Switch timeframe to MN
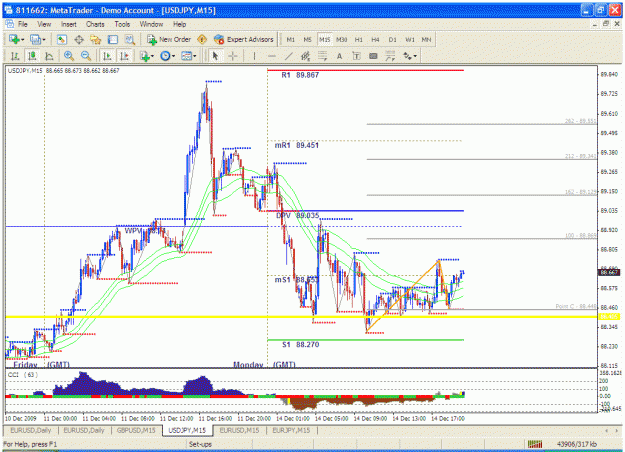The width and height of the screenshot is (625, 452). [426, 39]
